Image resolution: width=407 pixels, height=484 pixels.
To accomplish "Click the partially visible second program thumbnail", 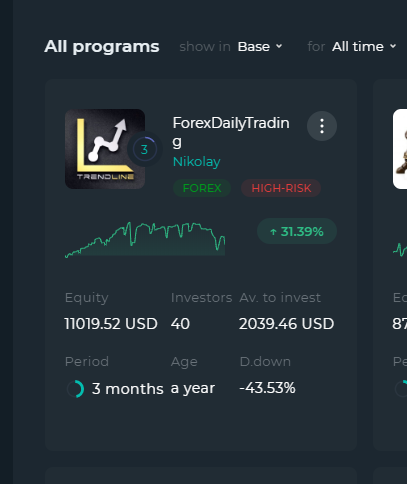I will click(x=400, y=149).
